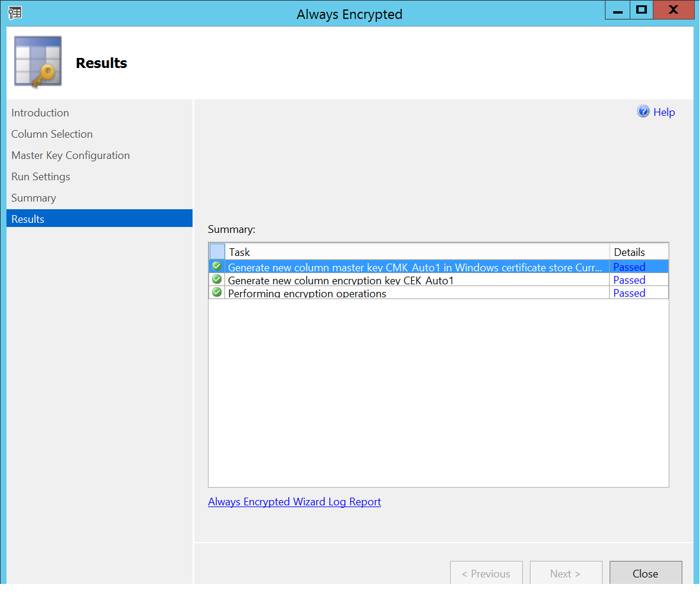Open the Always Encrypted Wizard Log Report
This screenshot has height=594, width=700.
click(x=294, y=502)
